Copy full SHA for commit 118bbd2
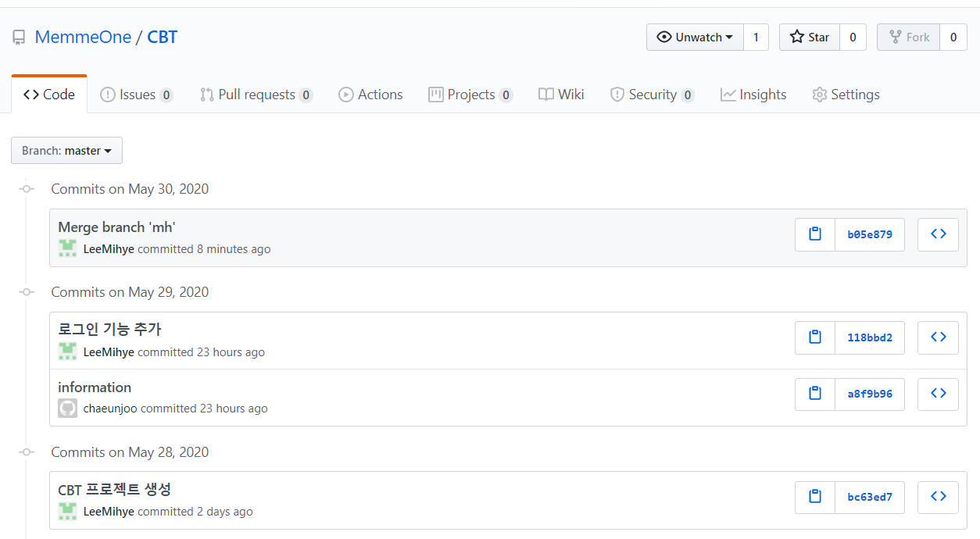980x539 pixels. [x=815, y=337]
